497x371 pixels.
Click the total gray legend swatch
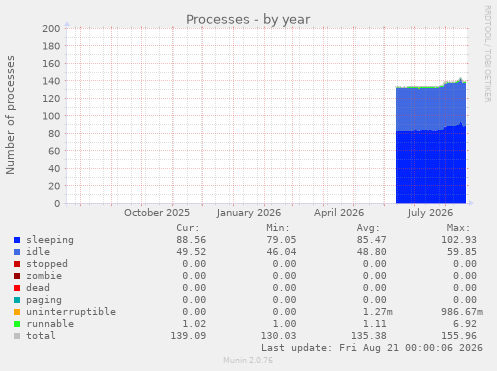(17, 336)
